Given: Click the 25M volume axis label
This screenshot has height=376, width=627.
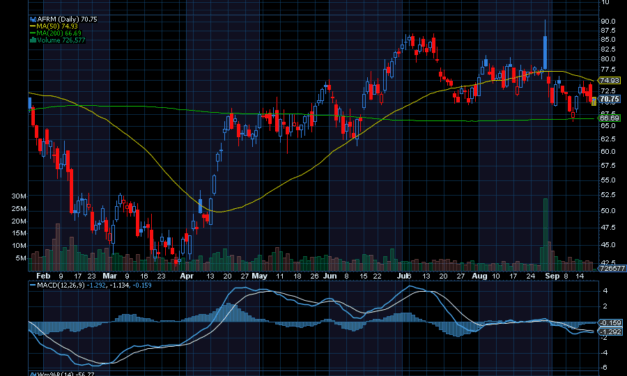Looking at the screenshot, I should click(19, 208).
